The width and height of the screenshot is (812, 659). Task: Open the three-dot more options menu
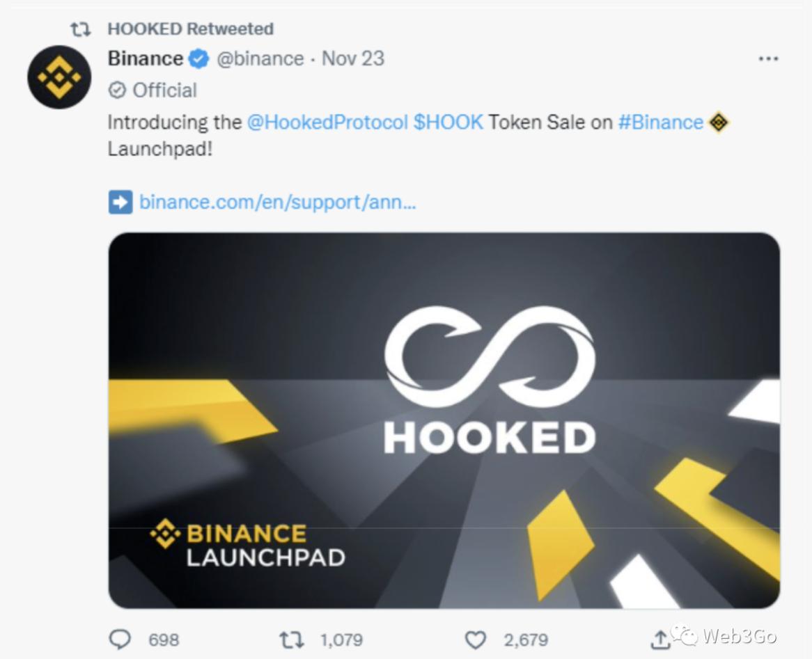[x=768, y=59]
